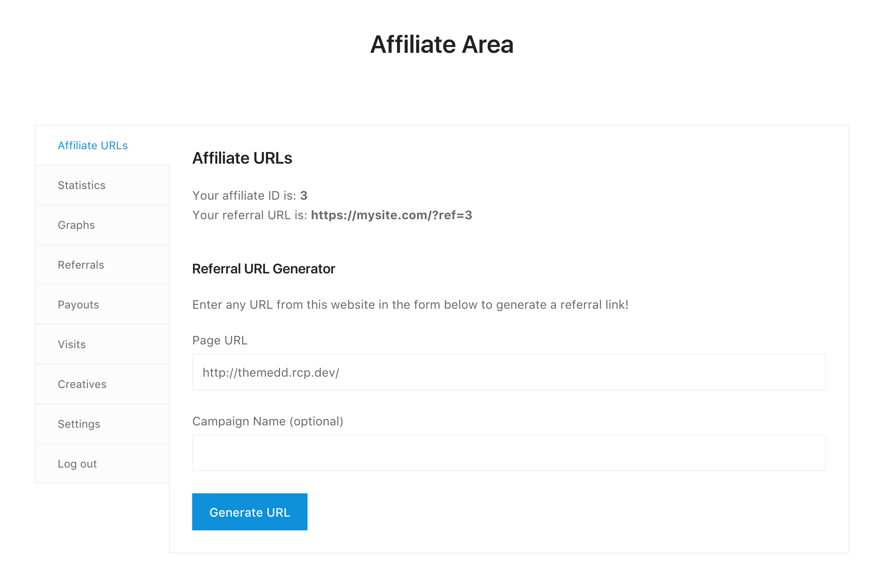Screen dimensions: 884x588
Task: Click the affiliate ID number 3
Action: (303, 196)
